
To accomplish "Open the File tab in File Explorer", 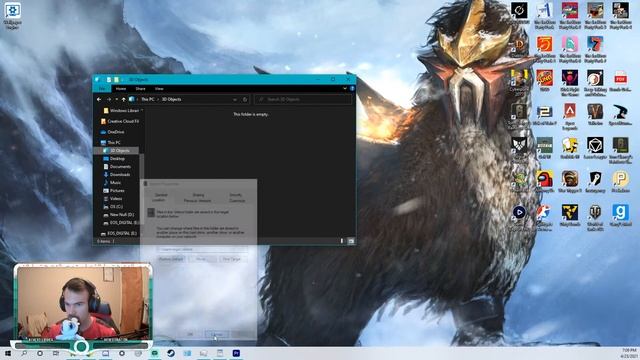I will 102,89.
